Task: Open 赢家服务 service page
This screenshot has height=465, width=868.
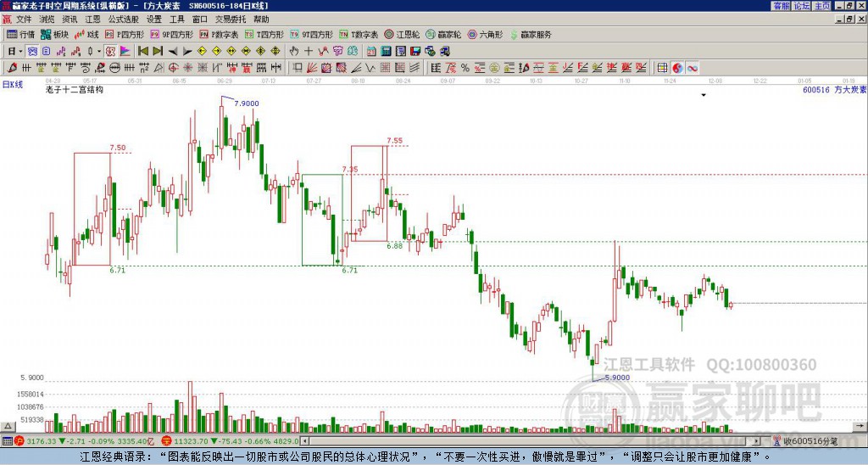Action: coord(531,34)
